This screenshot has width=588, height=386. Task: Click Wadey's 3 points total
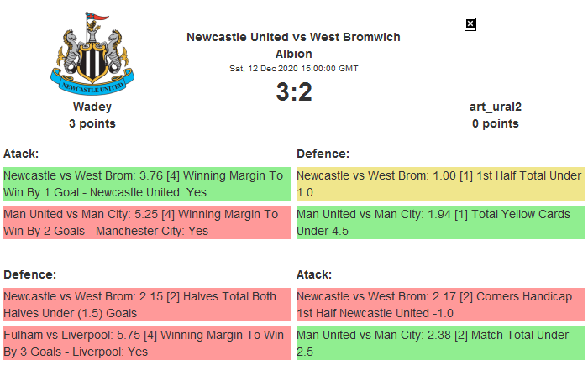tap(92, 123)
